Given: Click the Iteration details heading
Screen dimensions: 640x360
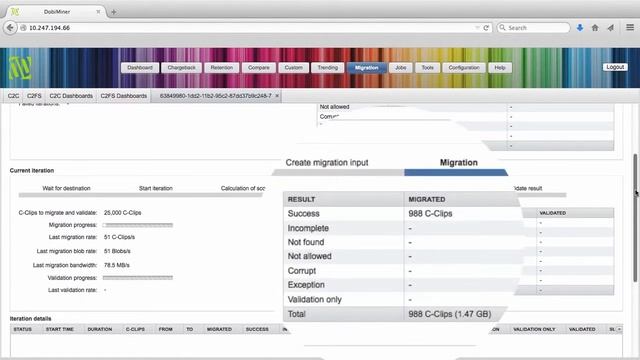Looking at the screenshot, I should 31,318.
